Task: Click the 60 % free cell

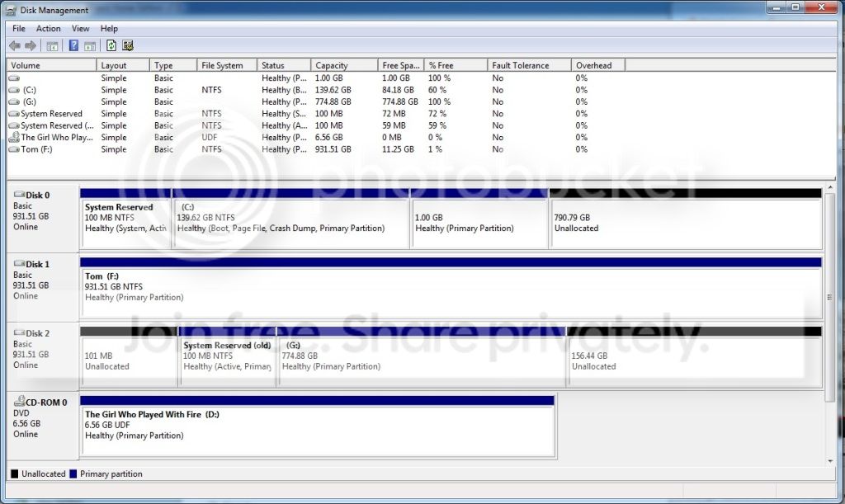Action: (437, 90)
